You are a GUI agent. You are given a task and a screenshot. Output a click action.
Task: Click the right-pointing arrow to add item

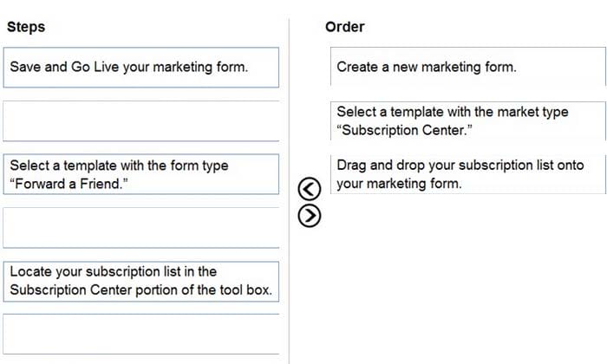point(310,216)
